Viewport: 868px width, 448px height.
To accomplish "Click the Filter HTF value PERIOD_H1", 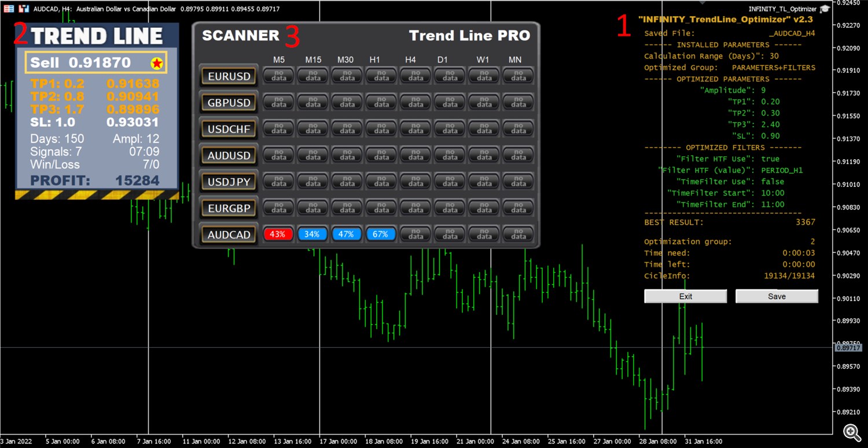I will [782, 171].
